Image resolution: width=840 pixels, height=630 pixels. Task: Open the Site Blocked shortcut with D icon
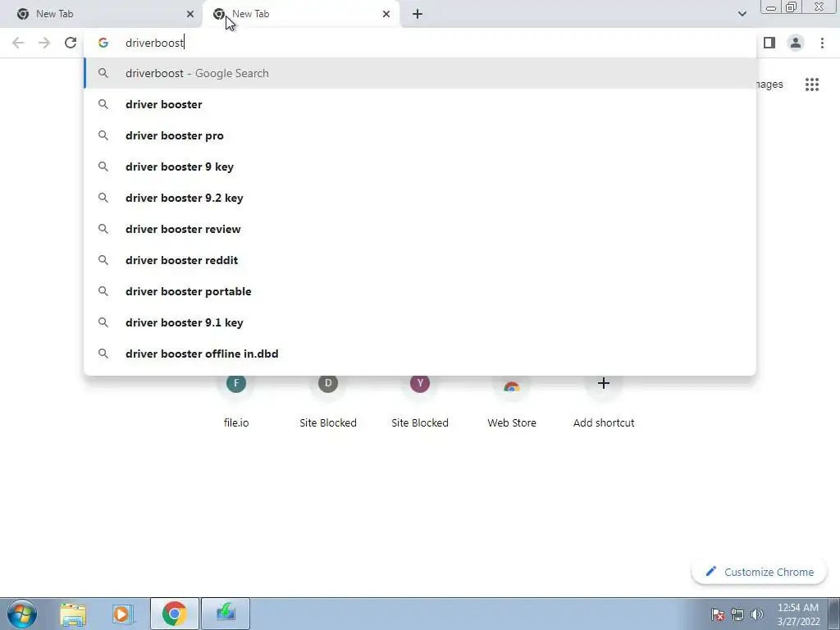328,402
